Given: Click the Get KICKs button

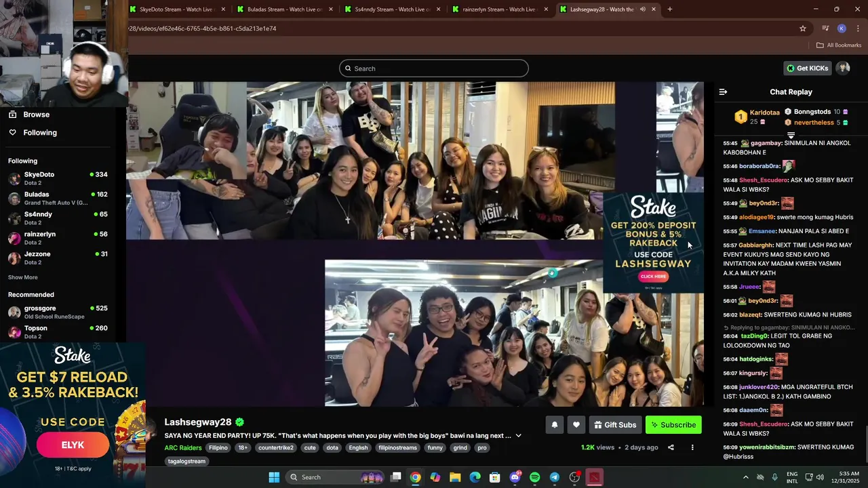Looking at the screenshot, I should tap(808, 68).
